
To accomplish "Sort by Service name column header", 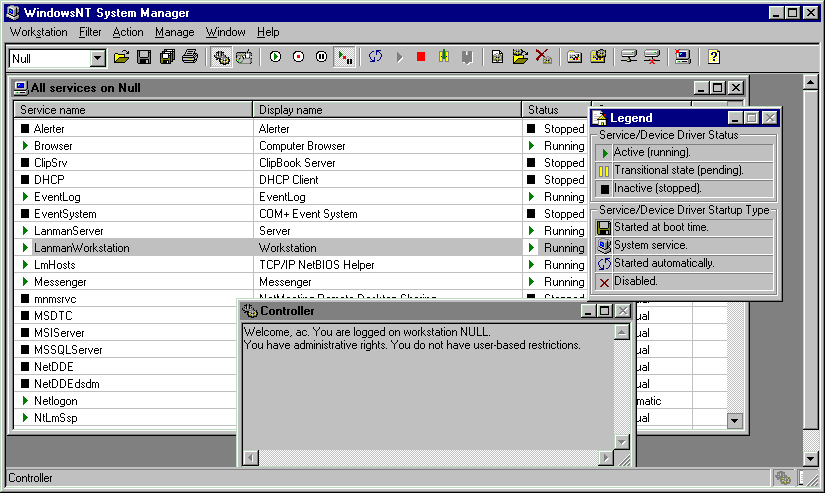I will (x=133, y=109).
